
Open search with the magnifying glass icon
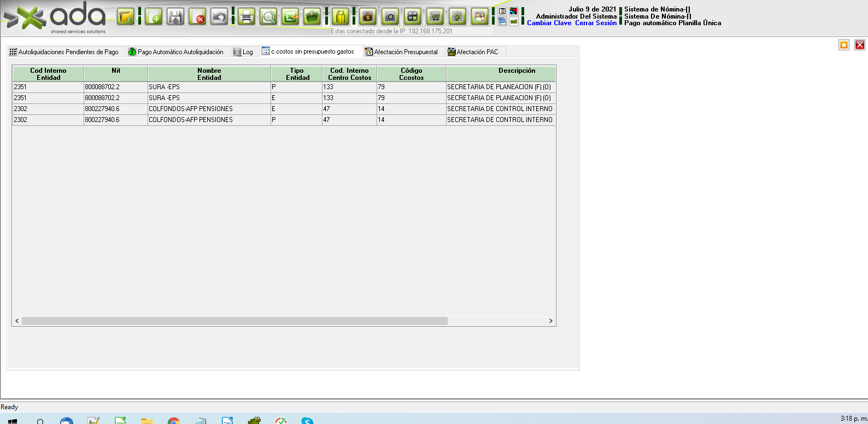tap(268, 17)
